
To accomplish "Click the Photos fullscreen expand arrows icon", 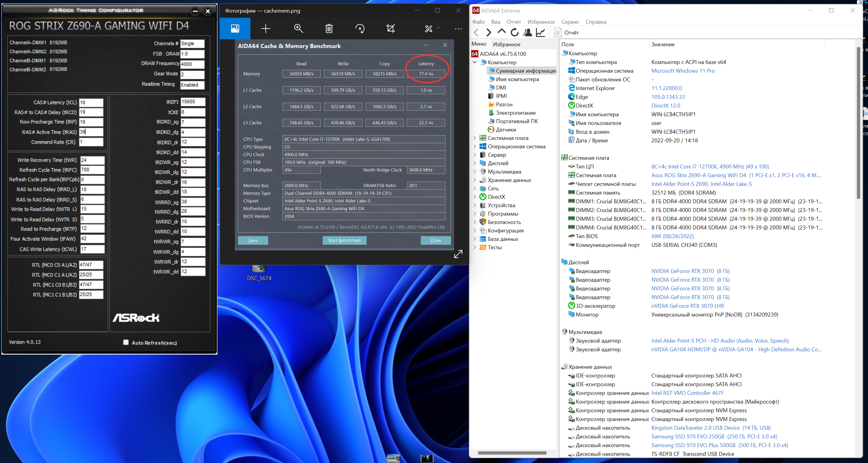I will click(x=458, y=254).
